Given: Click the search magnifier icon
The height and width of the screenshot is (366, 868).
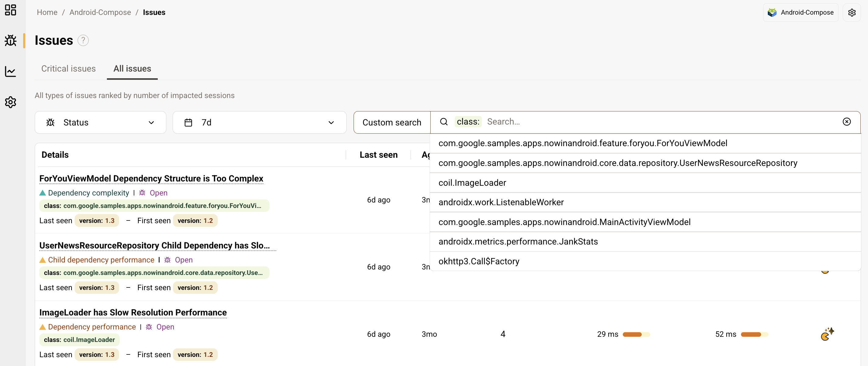Looking at the screenshot, I should pyautogui.click(x=444, y=122).
